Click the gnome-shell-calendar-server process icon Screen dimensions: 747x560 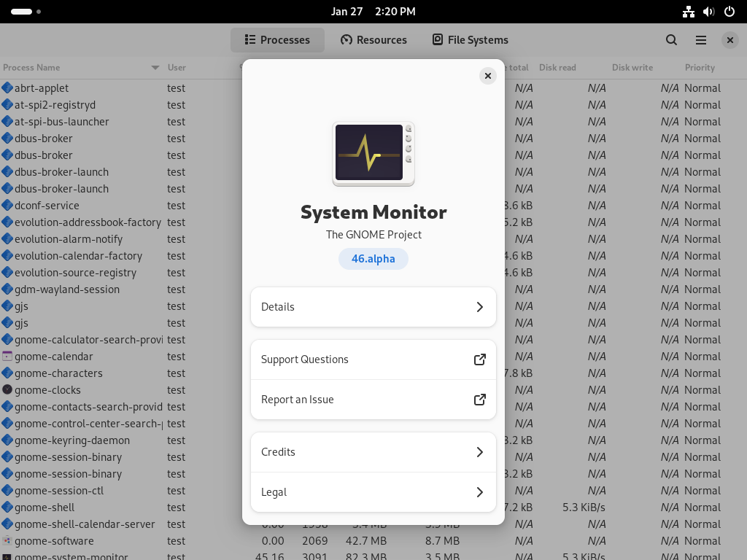click(7, 524)
